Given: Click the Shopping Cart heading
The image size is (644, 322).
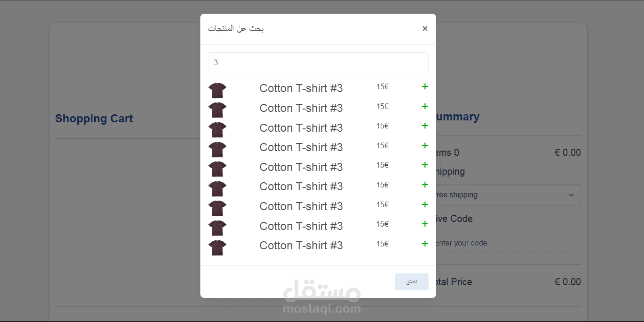Looking at the screenshot, I should (x=94, y=119).
